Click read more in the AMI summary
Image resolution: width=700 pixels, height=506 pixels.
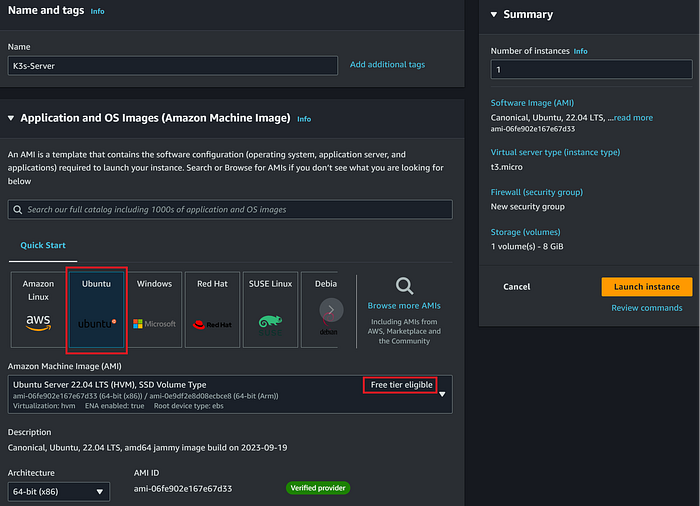[633, 117]
